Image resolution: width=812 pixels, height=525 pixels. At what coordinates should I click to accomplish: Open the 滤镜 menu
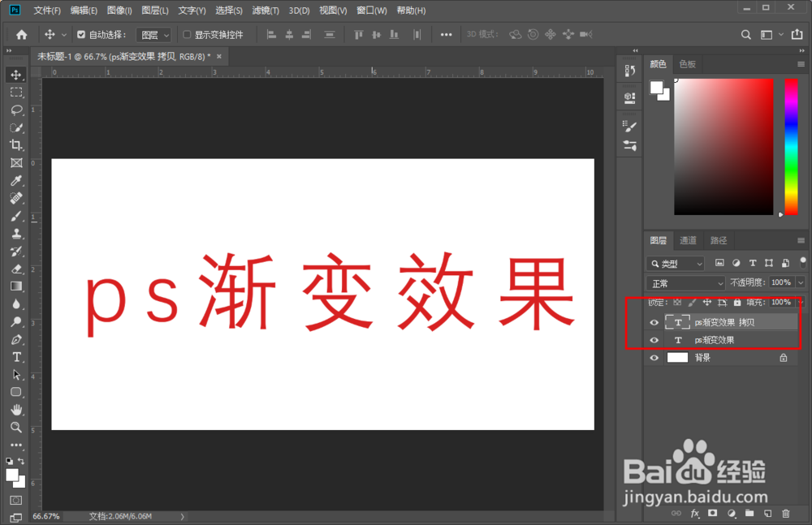pyautogui.click(x=265, y=11)
